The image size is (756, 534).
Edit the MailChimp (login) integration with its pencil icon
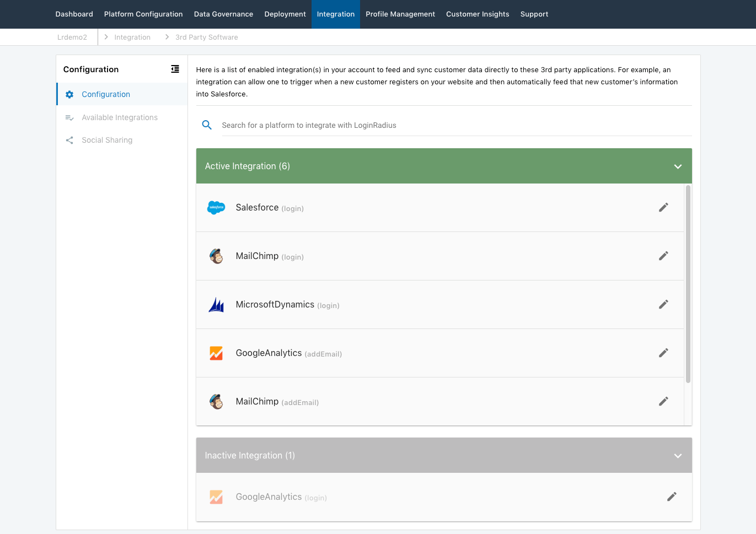tap(663, 256)
